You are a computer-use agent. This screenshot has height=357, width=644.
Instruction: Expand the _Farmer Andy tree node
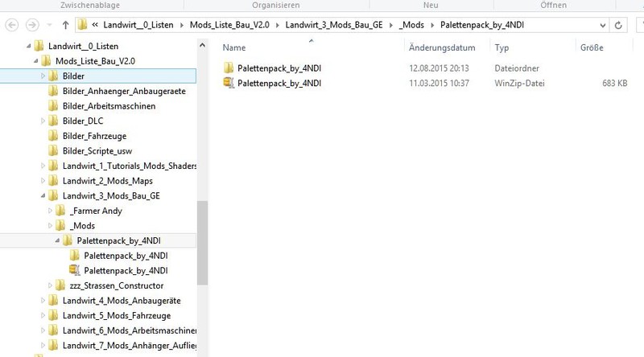[50, 211]
